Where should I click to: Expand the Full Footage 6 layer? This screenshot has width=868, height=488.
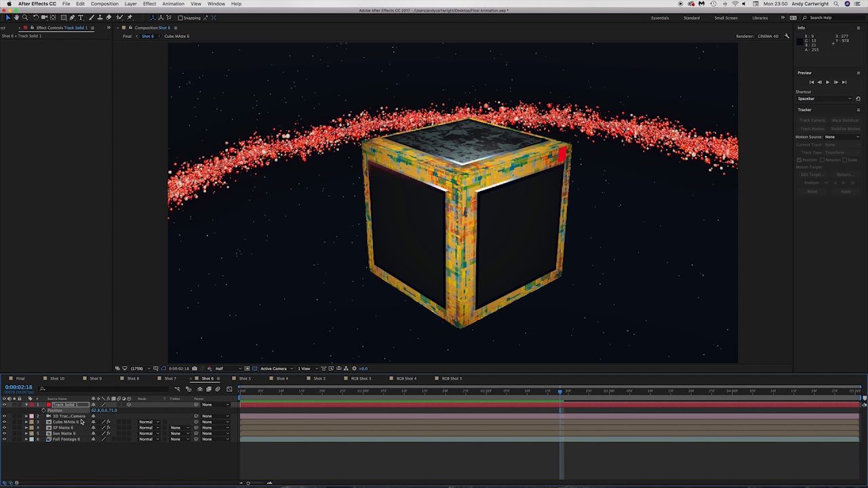(26, 439)
